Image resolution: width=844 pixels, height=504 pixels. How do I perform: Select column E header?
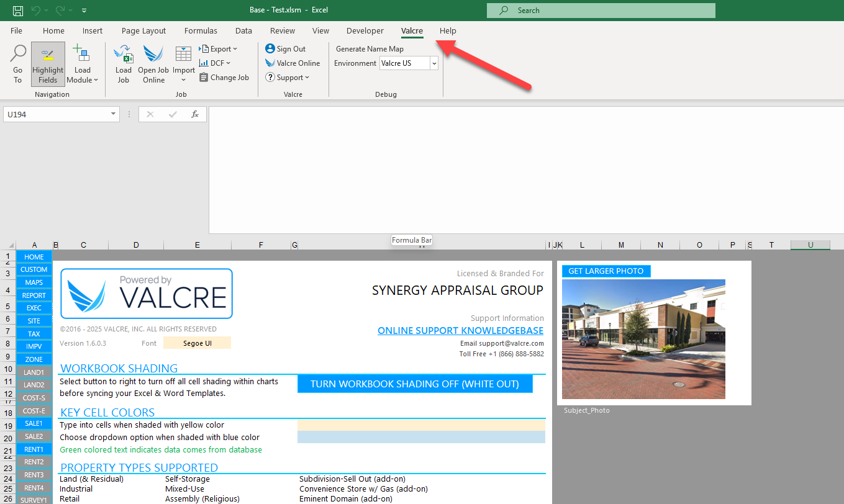click(197, 245)
